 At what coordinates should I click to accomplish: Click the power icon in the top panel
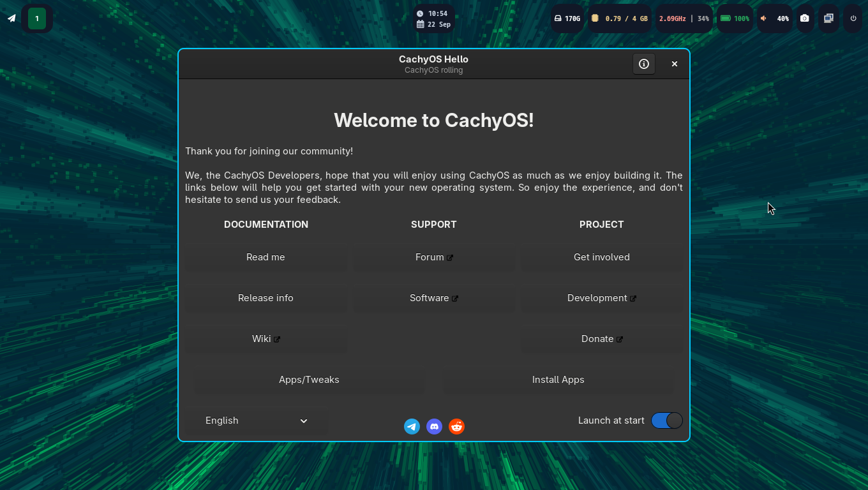853,19
